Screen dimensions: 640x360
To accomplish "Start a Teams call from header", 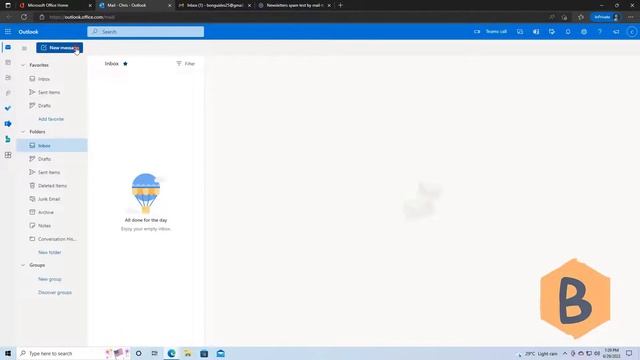I will (x=490, y=31).
